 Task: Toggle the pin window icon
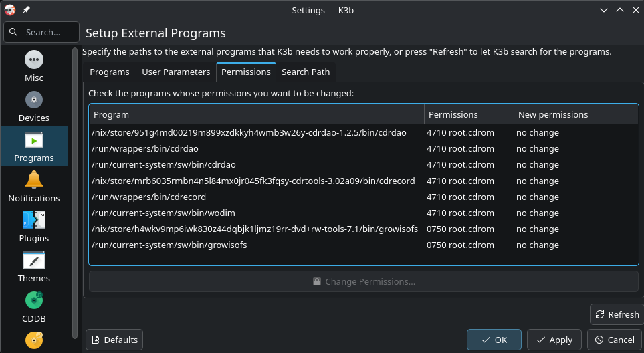point(26,10)
